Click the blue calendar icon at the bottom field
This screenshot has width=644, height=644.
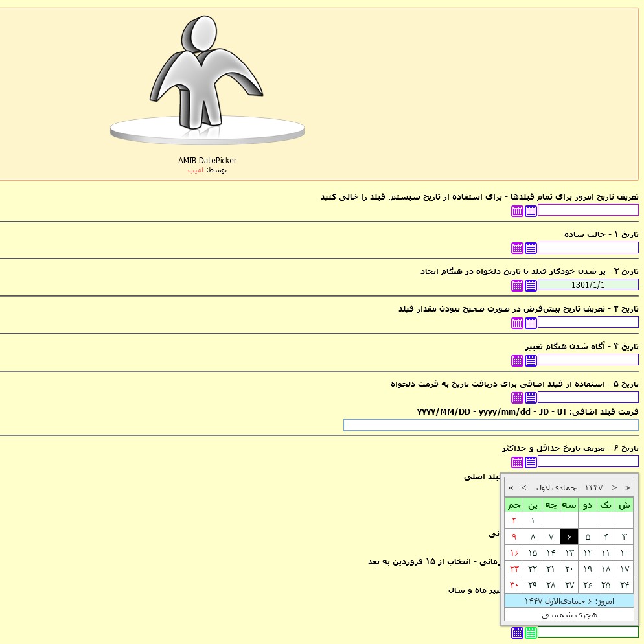point(517,632)
